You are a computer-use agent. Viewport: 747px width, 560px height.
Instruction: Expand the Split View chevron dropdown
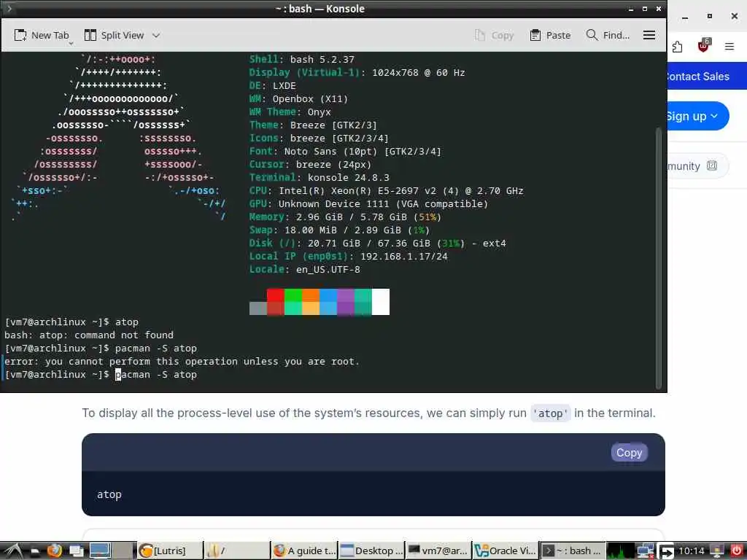pos(156,35)
